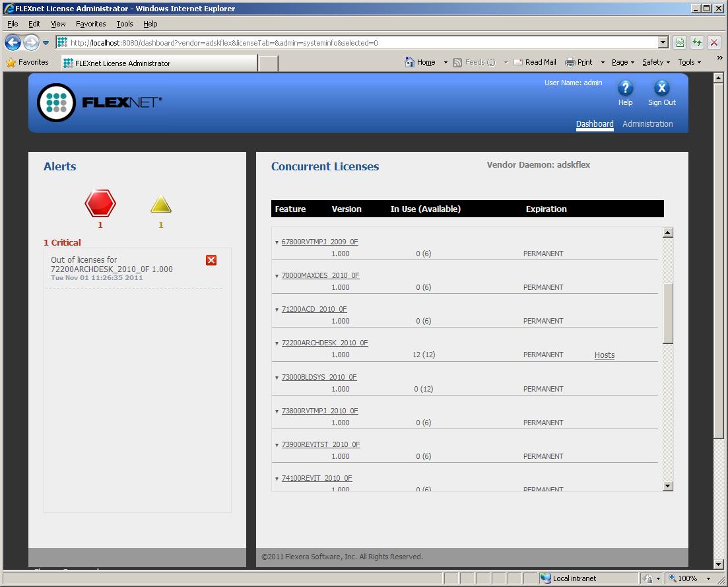This screenshot has height=587, width=728.
Task: Click the browser Forward arrow button
Action: (x=31, y=43)
